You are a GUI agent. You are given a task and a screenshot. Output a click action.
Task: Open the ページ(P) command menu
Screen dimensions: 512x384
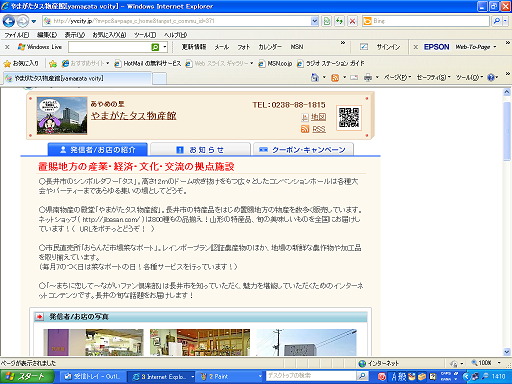point(397,78)
